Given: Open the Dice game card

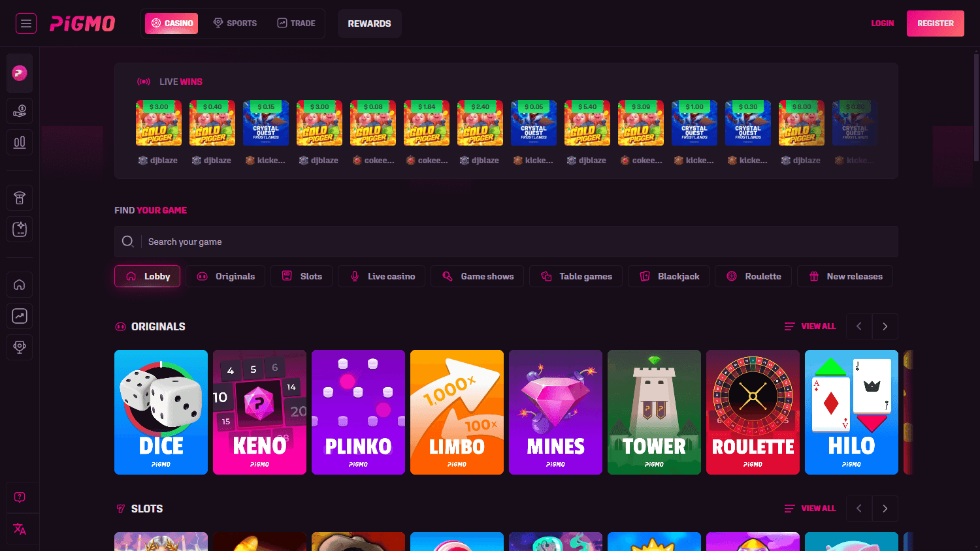Looking at the screenshot, I should tap(161, 412).
